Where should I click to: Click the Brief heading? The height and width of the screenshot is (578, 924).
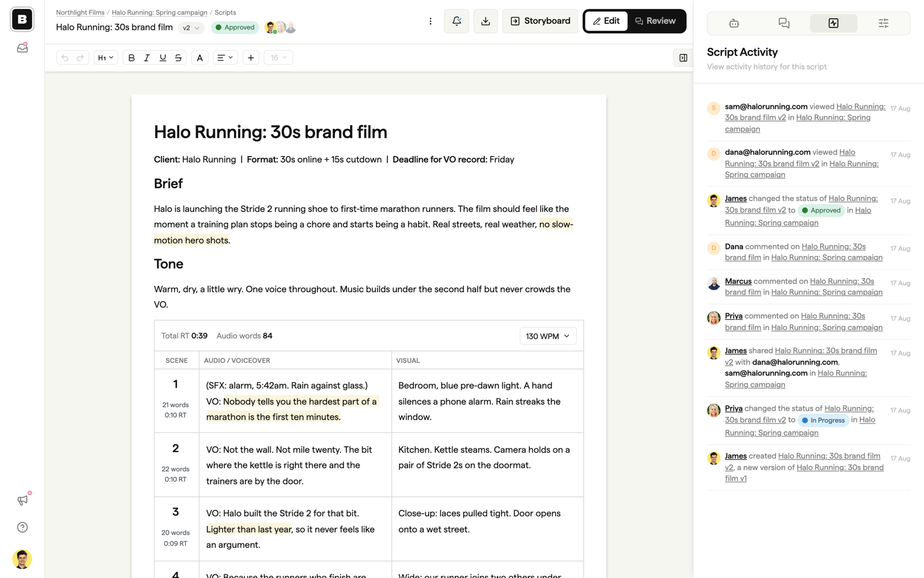coord(168,184)
